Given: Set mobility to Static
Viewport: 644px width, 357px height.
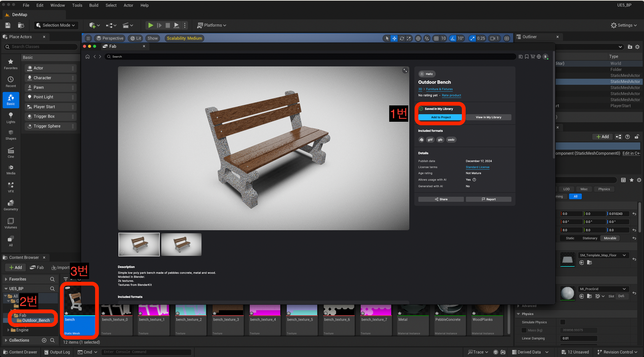Looking at the screenshot, I should [570, 238].
